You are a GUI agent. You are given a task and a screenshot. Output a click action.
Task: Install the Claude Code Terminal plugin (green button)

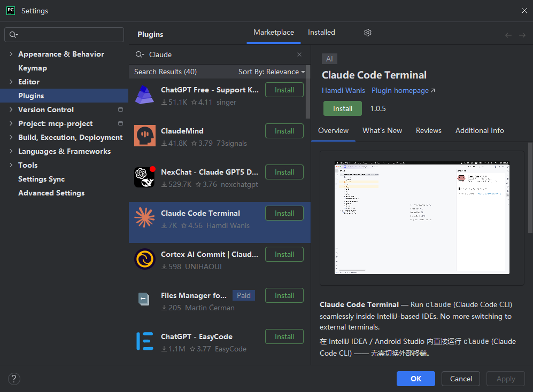[342, 108]
